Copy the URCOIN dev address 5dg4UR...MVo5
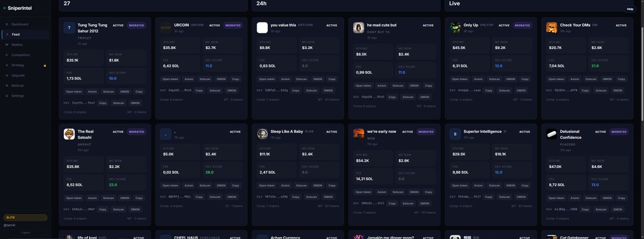This screenshot has height=239, width=644. pyautogui.click(x=199, y=90)
